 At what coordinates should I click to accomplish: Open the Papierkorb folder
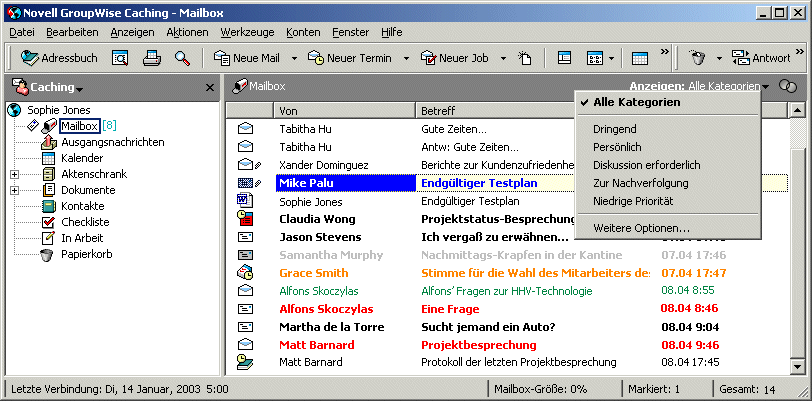(86, 254)
